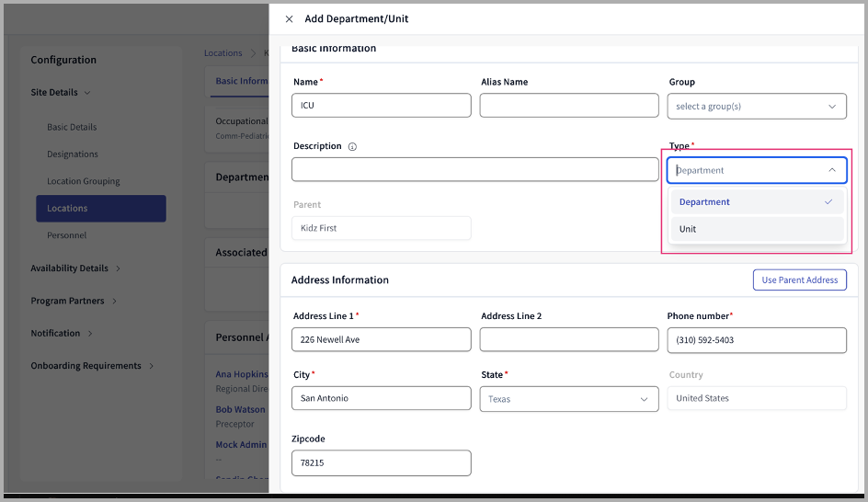Viewport: 868px width, 502px height.
Task: Click the Phone number field
Action: 756,340
